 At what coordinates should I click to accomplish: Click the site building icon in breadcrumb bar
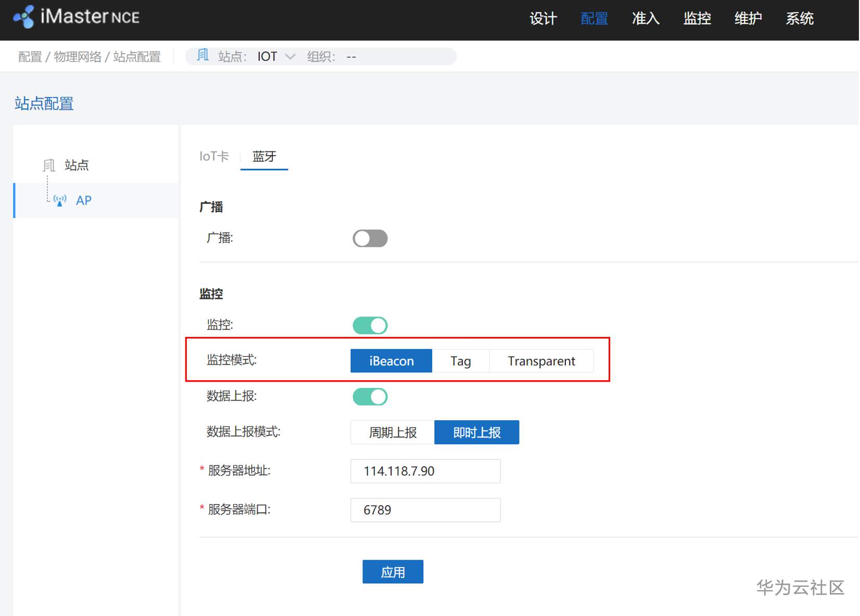203,55
